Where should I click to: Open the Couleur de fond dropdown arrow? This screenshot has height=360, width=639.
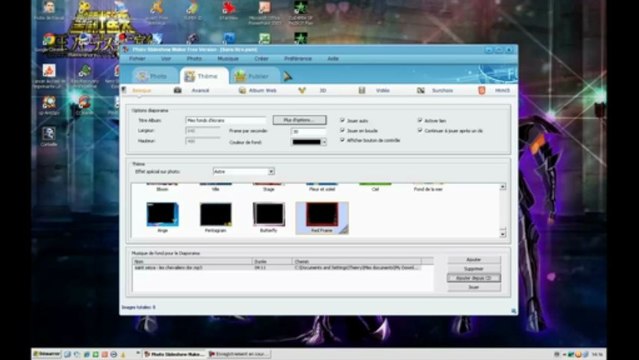tap(324, 142)
